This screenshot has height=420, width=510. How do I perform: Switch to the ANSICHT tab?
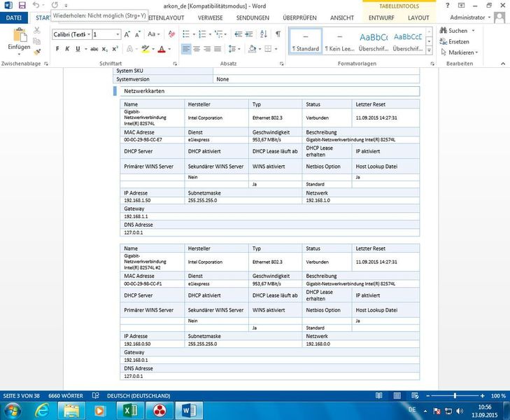click(341, 17)
